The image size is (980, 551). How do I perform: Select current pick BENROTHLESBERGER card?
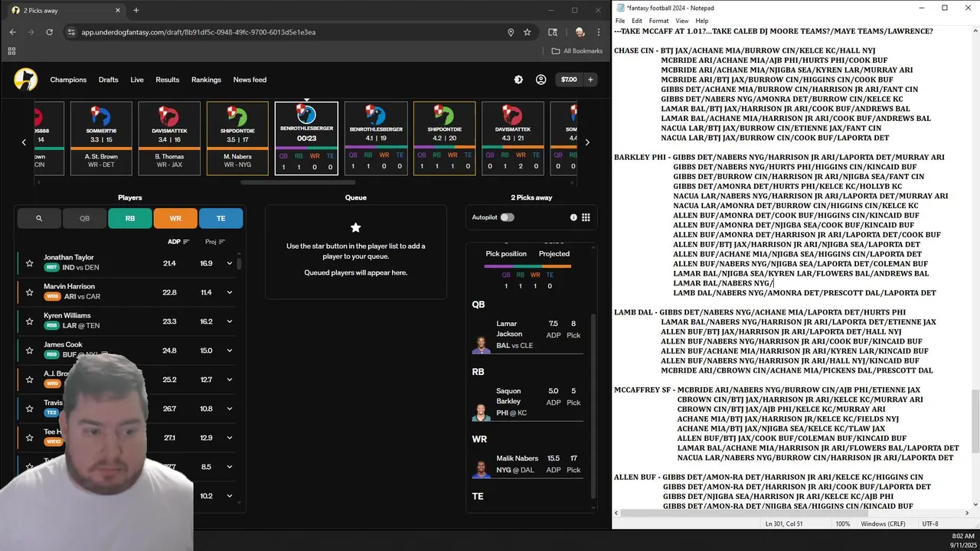click(x=306, y=139)
